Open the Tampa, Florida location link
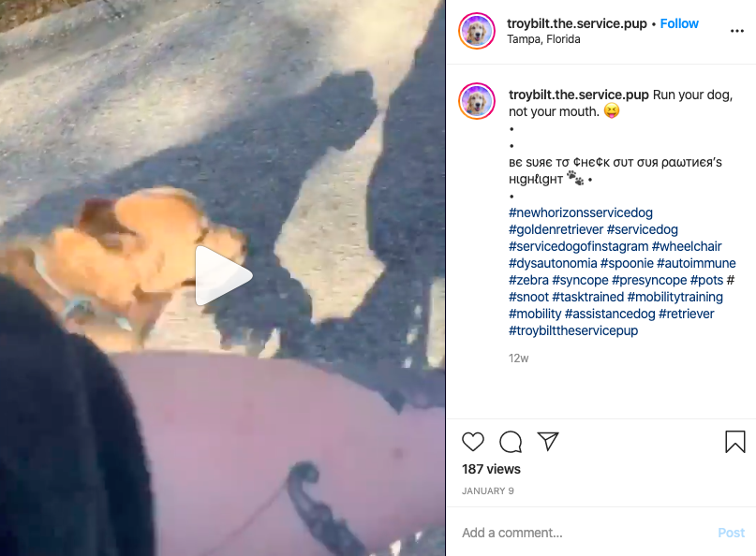Viewport: 756px width, 556px height. click(x=543, y=39)
